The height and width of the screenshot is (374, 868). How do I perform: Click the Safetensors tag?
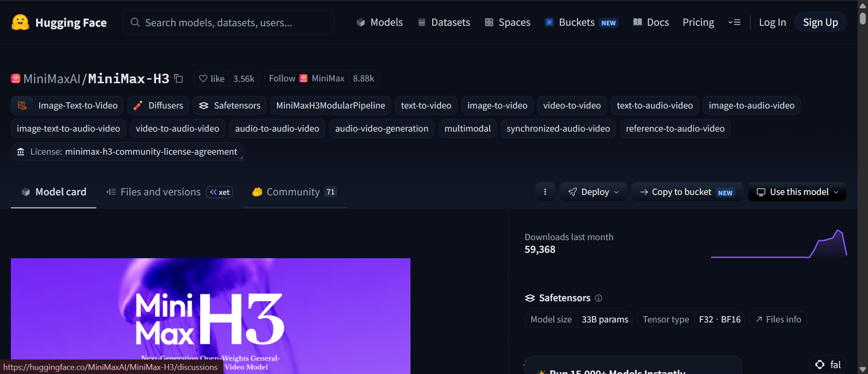point(230,105)
